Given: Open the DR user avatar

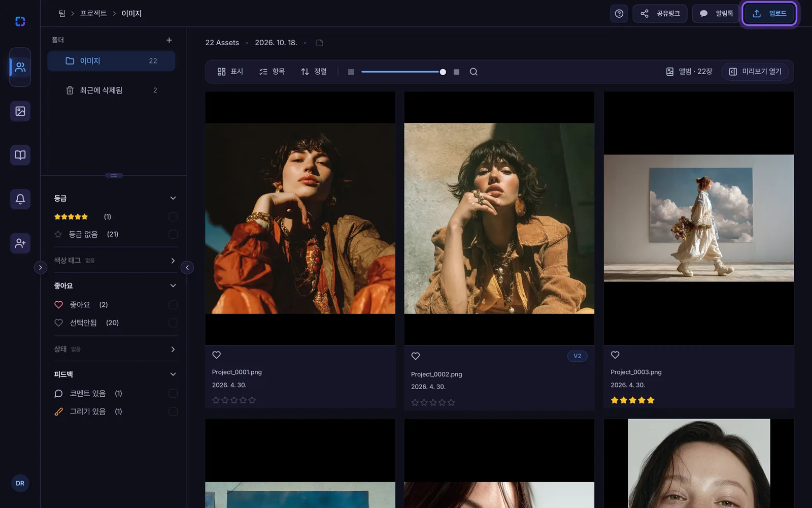Looking at the screenshot, I should point(20,483).
